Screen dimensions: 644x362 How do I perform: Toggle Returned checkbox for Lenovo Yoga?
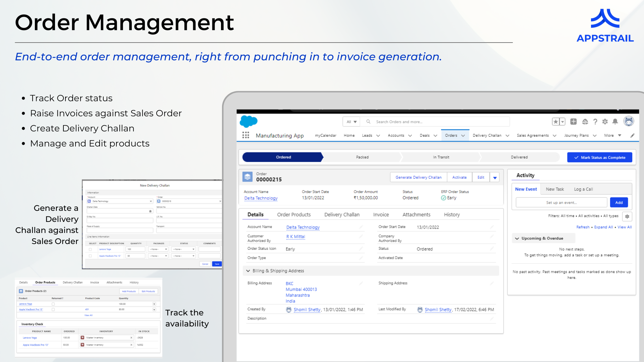pos(53,304)
